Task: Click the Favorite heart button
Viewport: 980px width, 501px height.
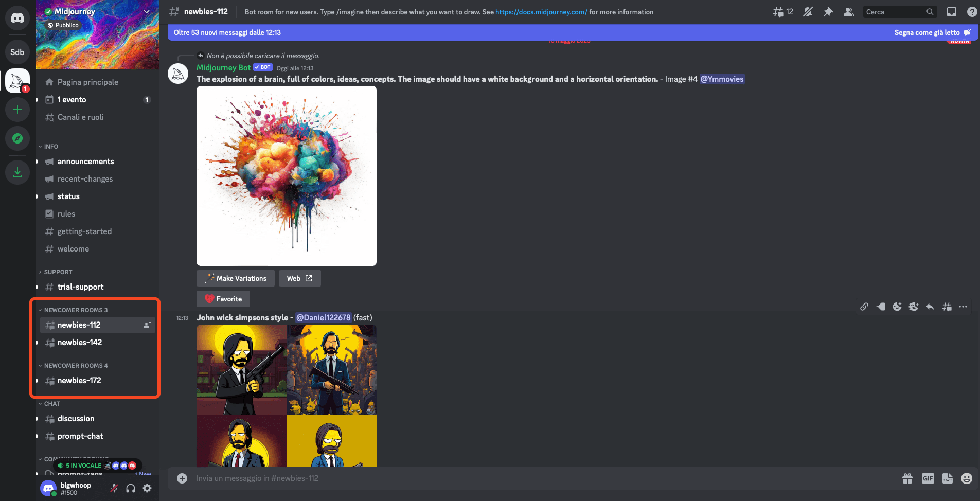Action: [223, 299]
